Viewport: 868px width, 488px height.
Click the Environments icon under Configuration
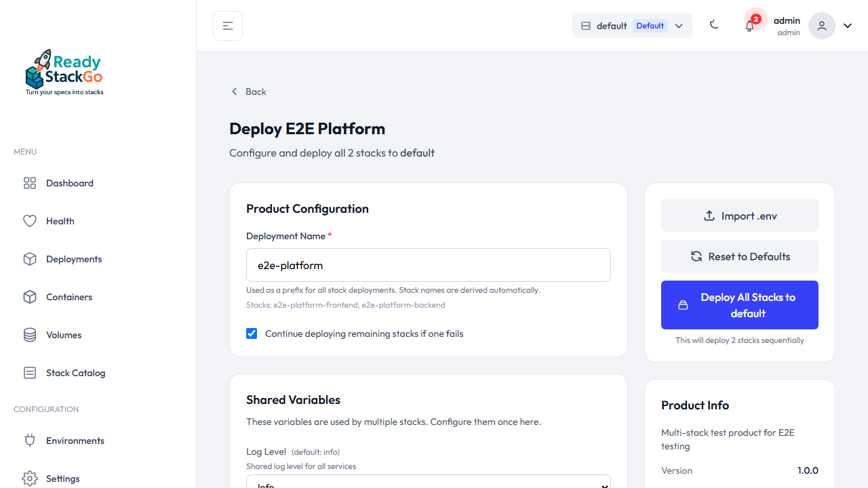tap(30, 440)
